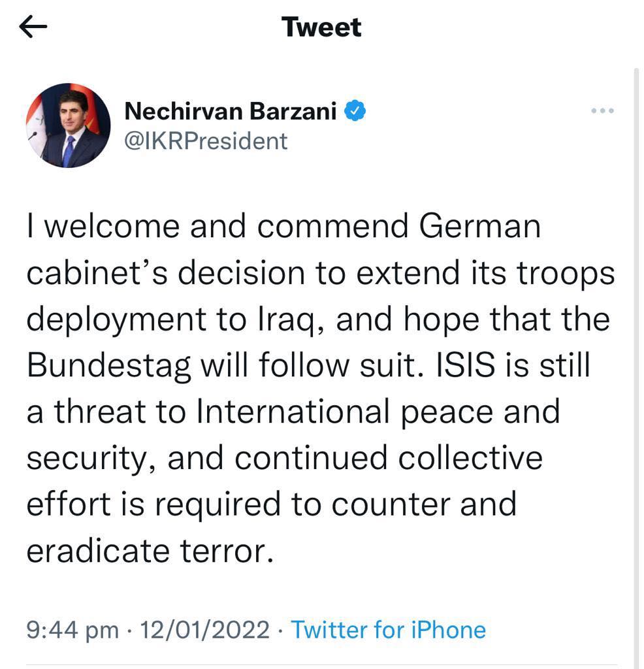Click the display name Nechirvan Barzani
The width and height of the screenshot is (644, 669).
231,112
